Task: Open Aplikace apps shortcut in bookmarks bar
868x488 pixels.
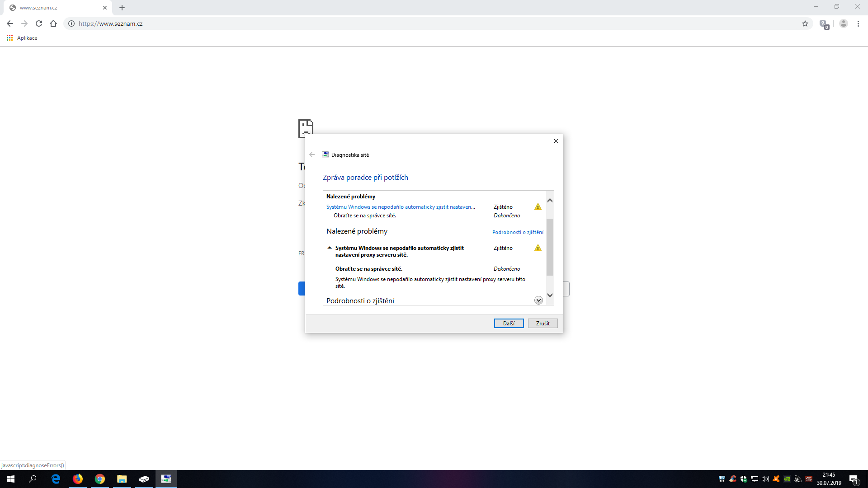Action: 22,38
